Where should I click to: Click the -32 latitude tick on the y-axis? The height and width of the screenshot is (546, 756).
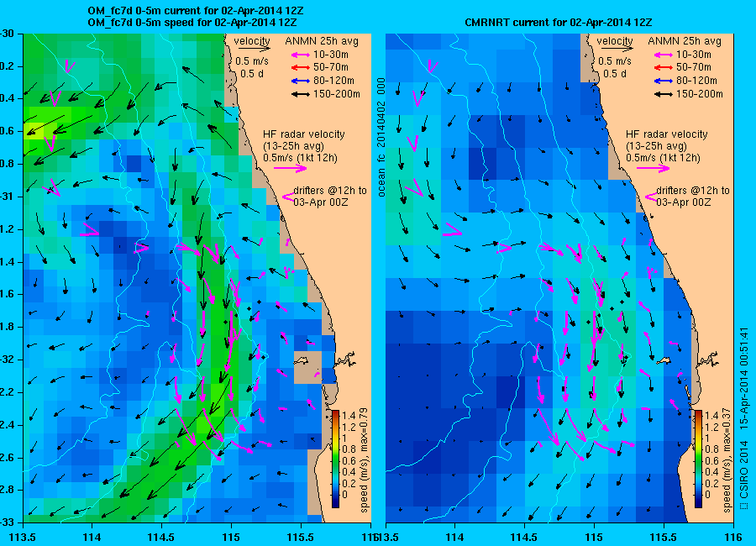[7, 360]
